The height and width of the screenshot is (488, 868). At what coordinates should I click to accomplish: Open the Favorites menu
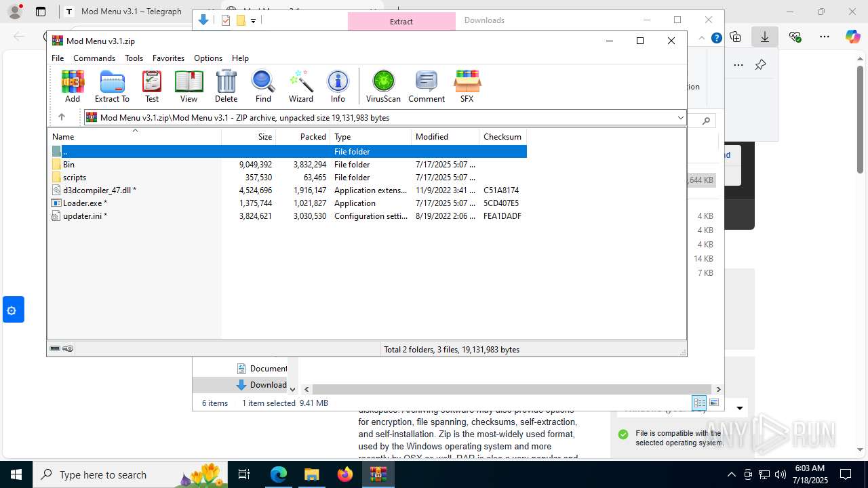[168, 58]
